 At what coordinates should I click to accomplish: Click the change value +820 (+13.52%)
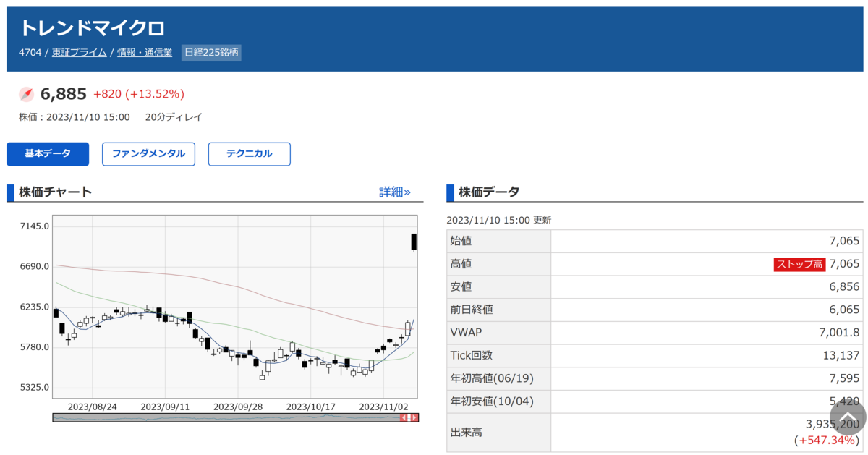[x=139, y=94]
